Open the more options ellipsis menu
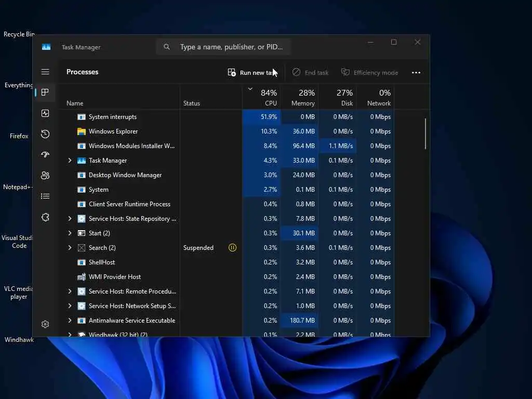 click(x=416, y=73)
